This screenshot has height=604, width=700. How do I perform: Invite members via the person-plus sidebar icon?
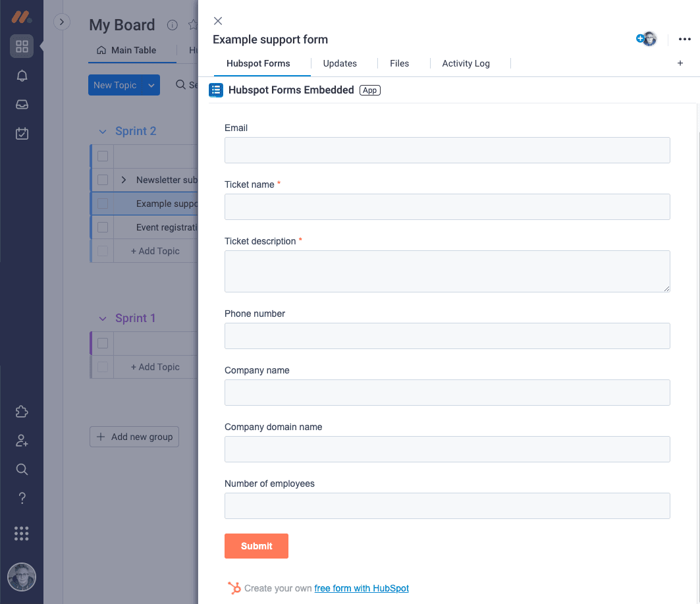22,440
